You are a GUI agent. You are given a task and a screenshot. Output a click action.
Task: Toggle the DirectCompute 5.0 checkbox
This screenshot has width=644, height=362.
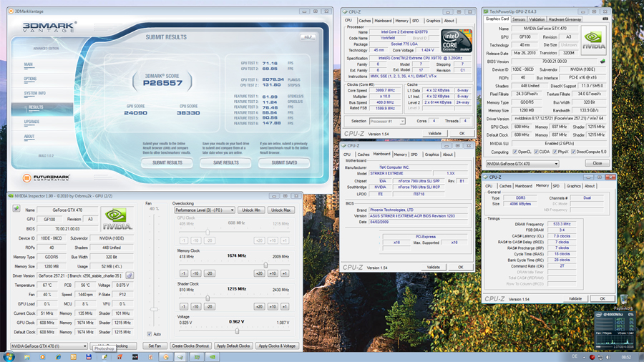point(573,152)
